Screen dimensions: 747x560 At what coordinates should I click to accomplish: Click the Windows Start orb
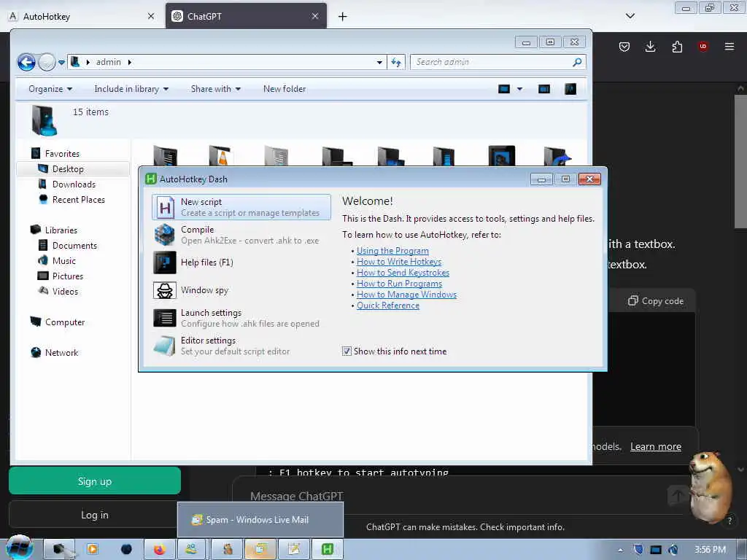(19, 548)
